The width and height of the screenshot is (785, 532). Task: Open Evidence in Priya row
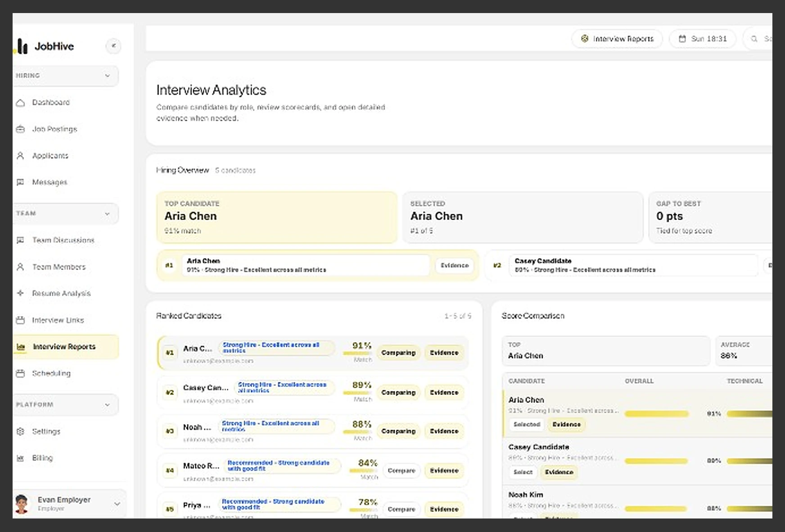click(x=444, y=509)
